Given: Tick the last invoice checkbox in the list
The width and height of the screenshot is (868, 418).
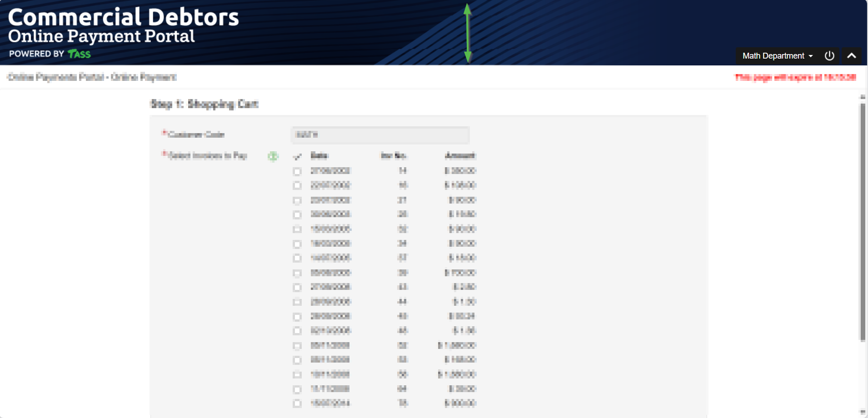Looking at the screenshot, I should [x=297, y=403].
